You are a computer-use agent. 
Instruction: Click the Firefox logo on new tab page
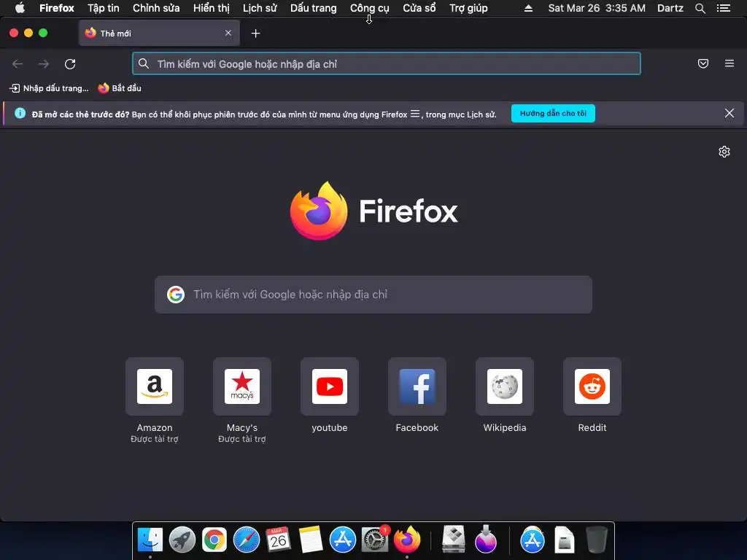click(x=319, y=211)
